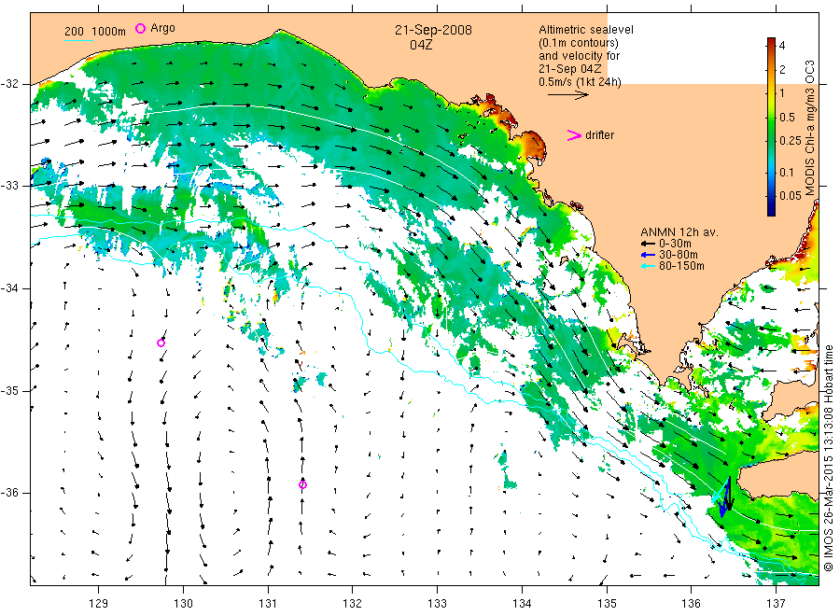The width and height of the screenshot is (840, 616).
Task: Click longitude axis label 134
Action: pos(522,603)
